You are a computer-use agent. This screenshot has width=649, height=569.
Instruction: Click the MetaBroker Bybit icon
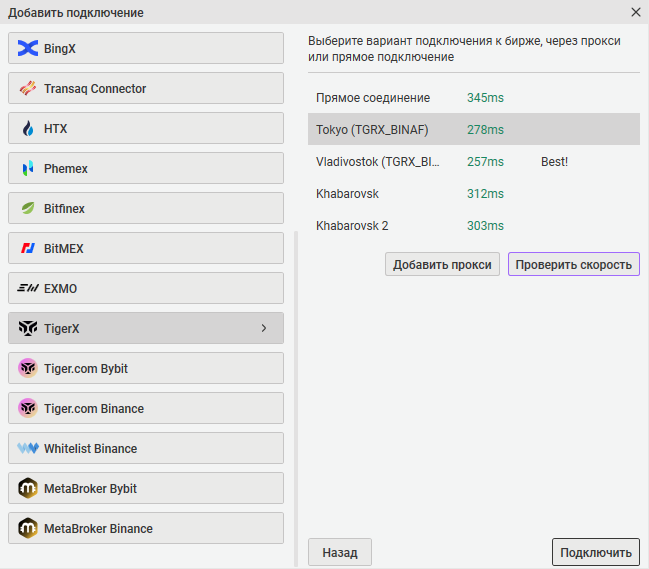click(x=28, y=488)
